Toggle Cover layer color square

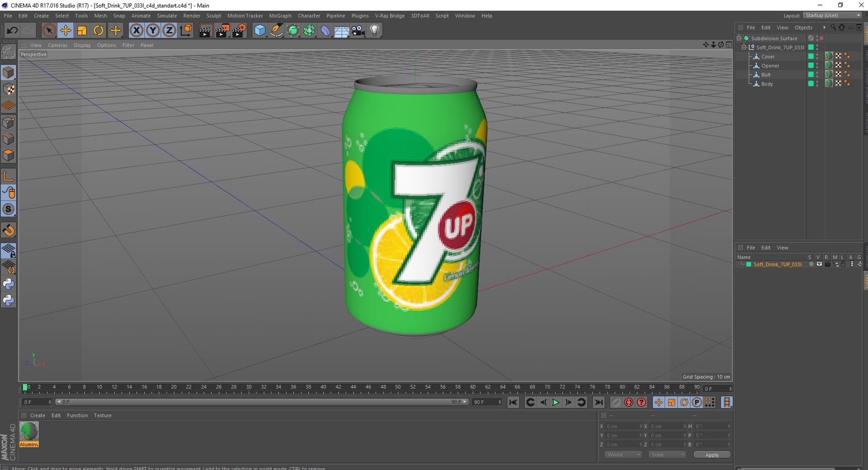(x=811, y=57)
